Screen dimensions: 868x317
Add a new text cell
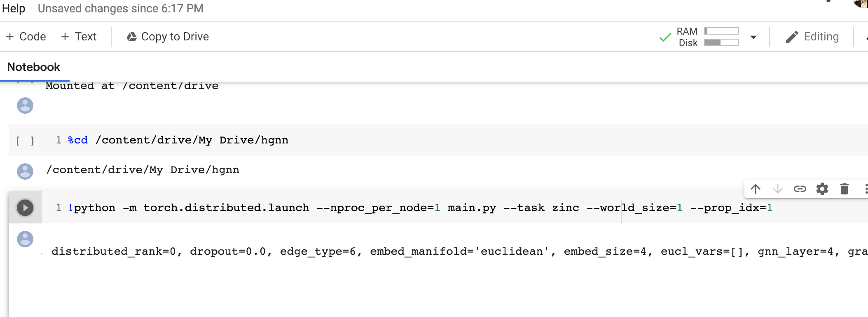click(x=79, y=36)
